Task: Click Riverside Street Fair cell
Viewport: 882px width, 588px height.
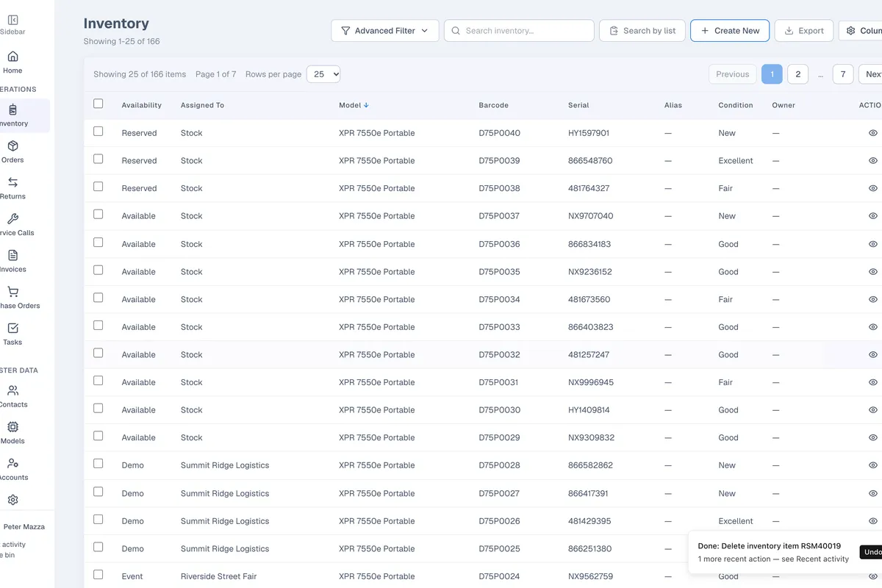Action: tap(219, 576)
